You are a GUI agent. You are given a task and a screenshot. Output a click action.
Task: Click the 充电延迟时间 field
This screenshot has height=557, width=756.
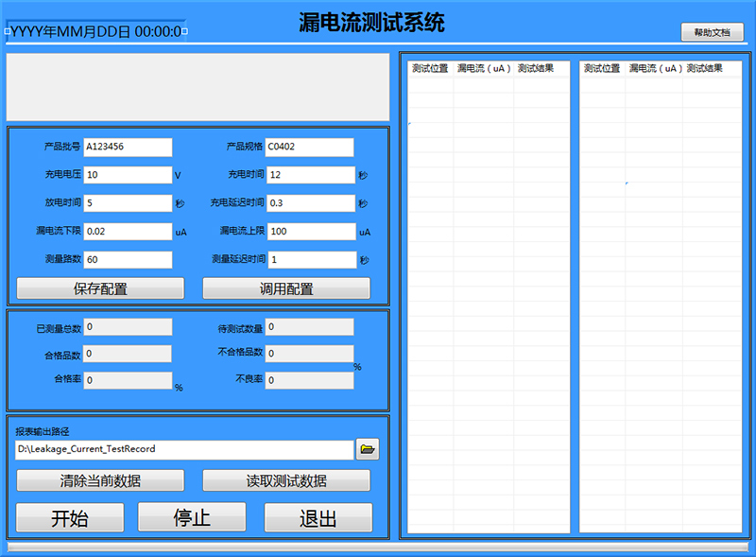[311, 203]
